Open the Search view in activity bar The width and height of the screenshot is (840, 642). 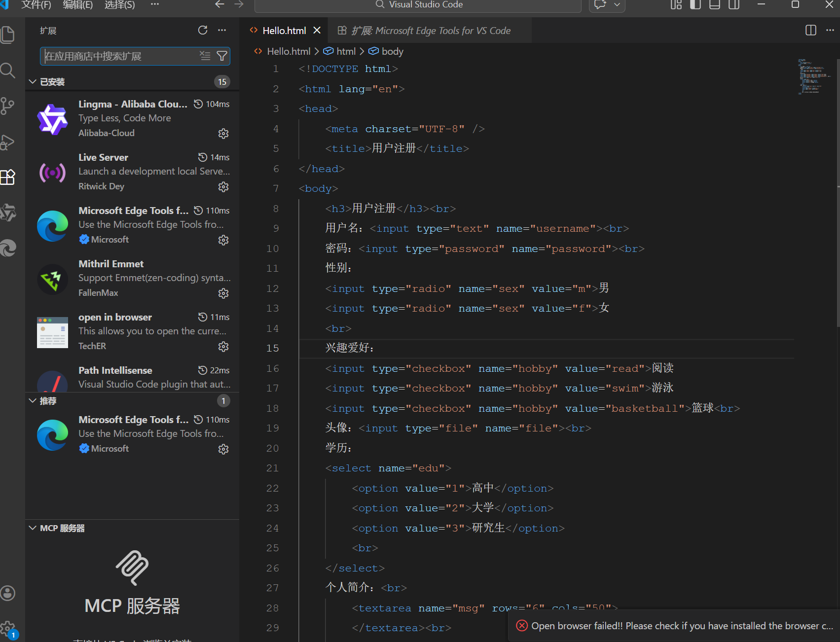pyautogui.click(x=8, y=71)
